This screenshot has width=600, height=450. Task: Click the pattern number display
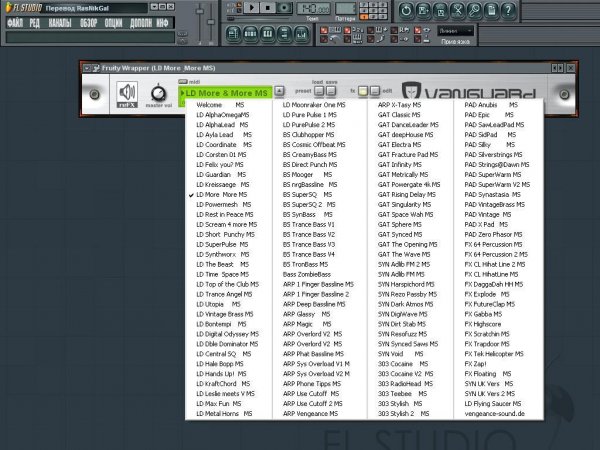click(x=345, y=8)
